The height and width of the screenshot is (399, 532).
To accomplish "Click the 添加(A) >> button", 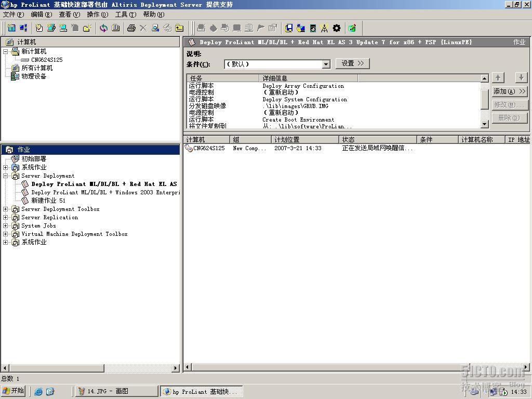I will pos(510,91).
